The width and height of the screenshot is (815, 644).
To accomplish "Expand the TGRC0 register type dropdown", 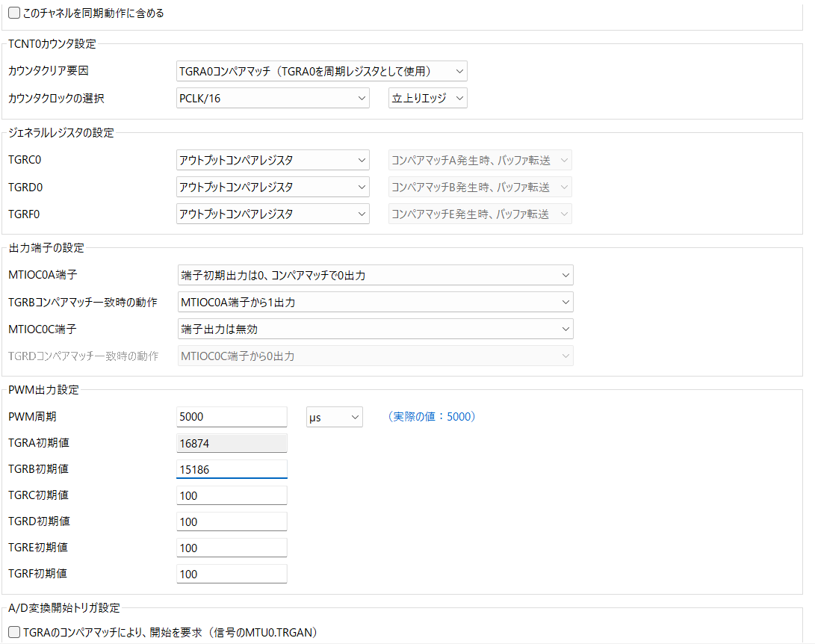I will tap(273, 161).
